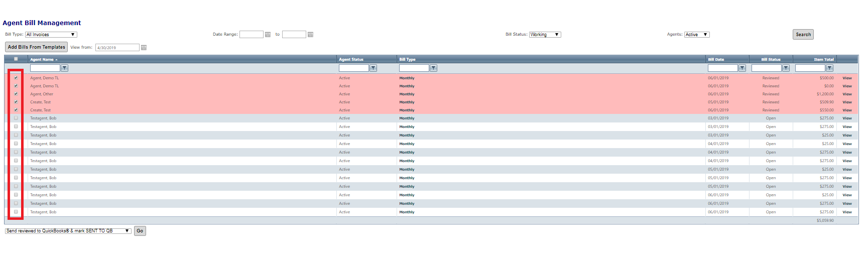
Task: Click the Agent Status column filter icon
Action: (373, 68)
